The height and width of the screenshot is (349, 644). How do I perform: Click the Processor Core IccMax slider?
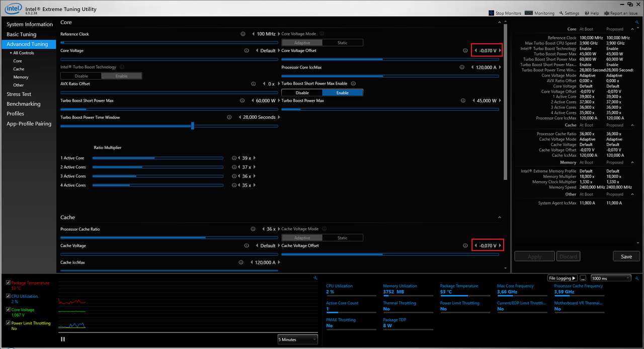tap(390, 76)
